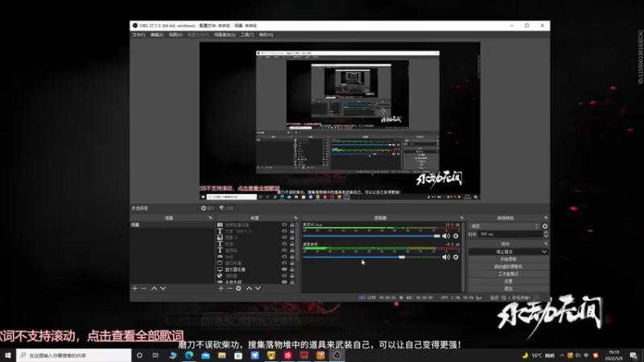
Task: Open Task View on the taskbar
Action: (155, 356)
